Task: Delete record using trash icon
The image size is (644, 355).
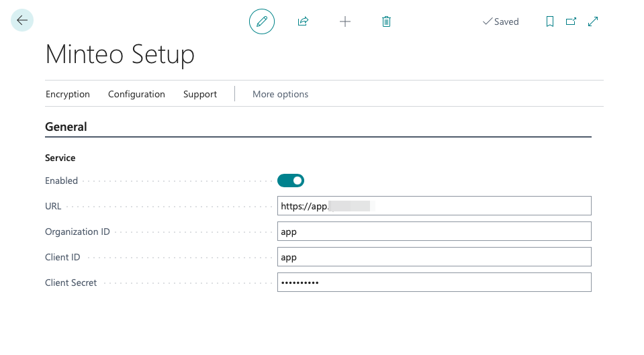Action: 386,21
